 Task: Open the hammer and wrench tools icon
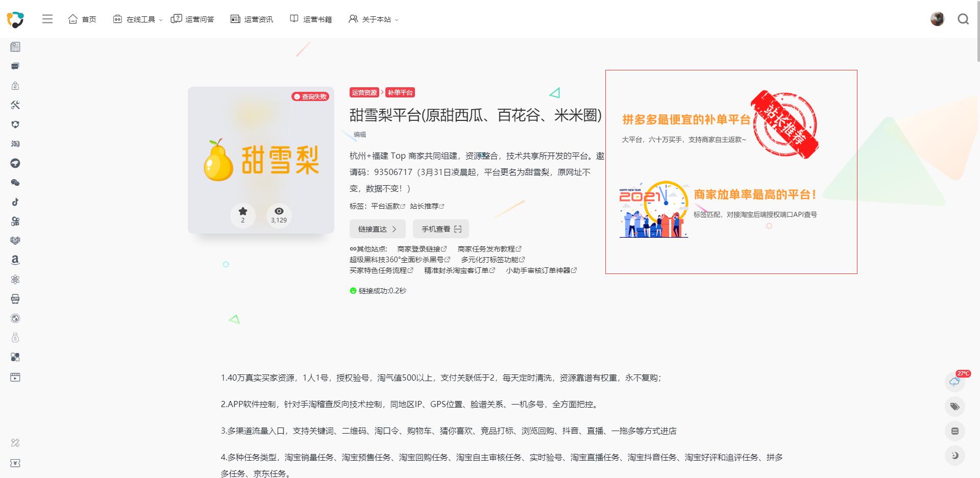pos(15,105)
